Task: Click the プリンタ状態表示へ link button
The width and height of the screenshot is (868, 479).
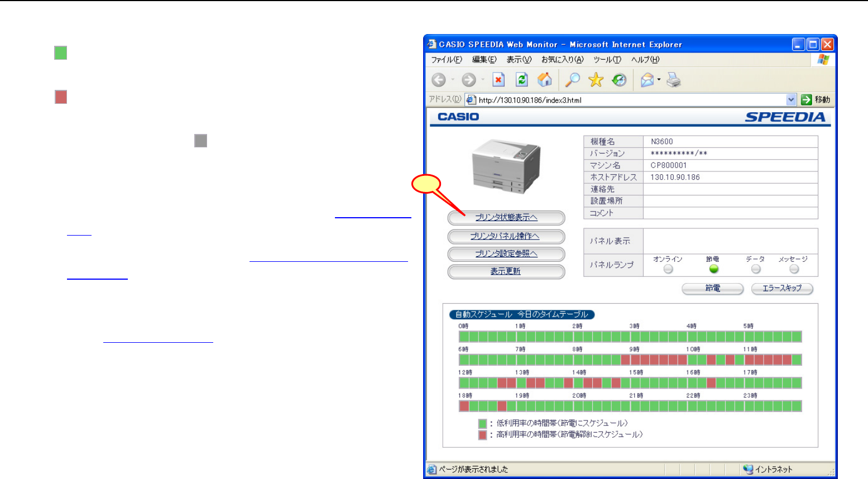Action: [506, 218]
